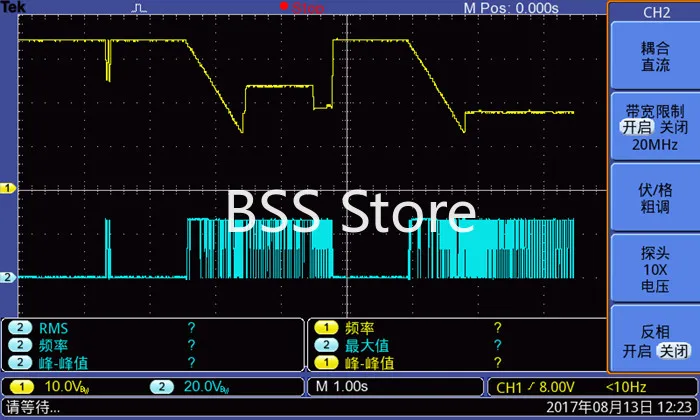Select the cyan 频率 measurement label
Image resolution: width=700 pixels, height=420 pixels.
tap(53, 345)
